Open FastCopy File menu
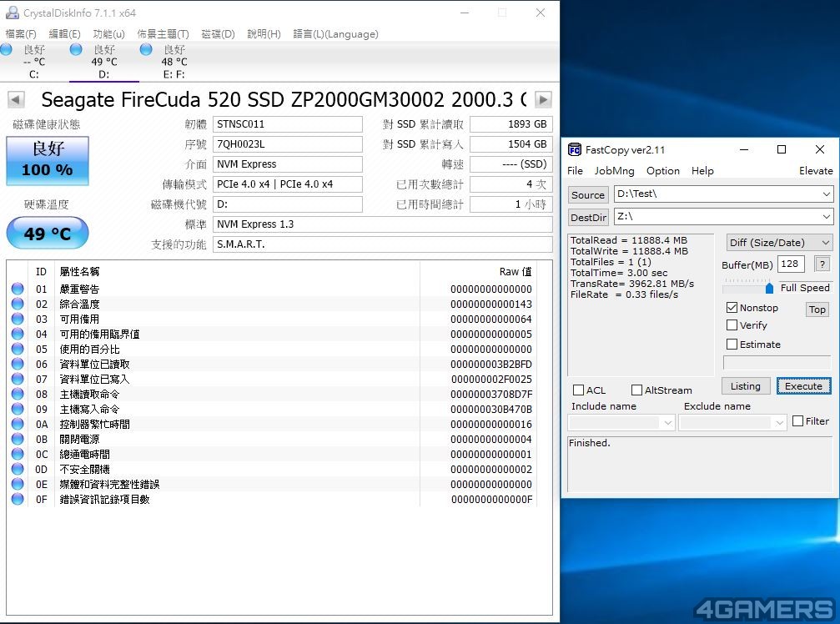This screenshot has width=840, height=624. tap(575, 171)
